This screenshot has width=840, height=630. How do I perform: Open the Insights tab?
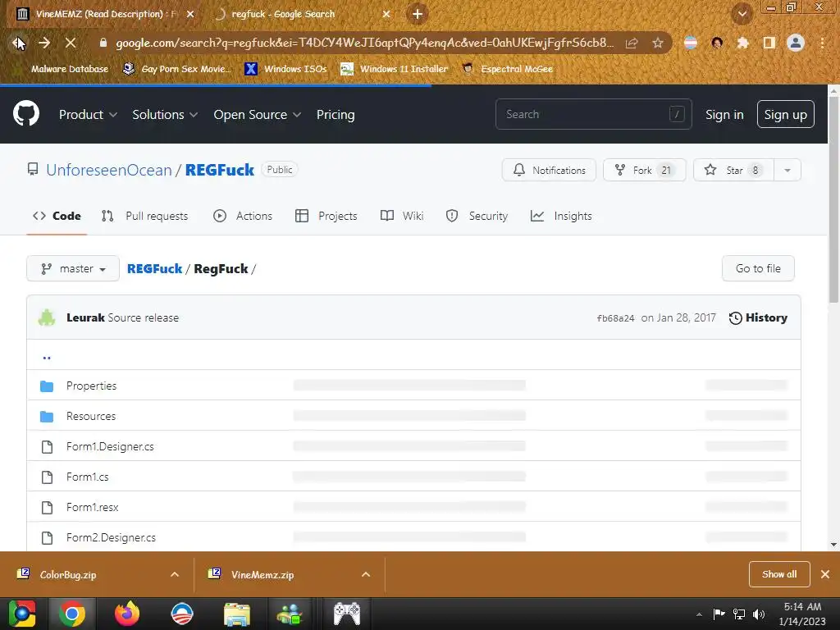point(561,216)
